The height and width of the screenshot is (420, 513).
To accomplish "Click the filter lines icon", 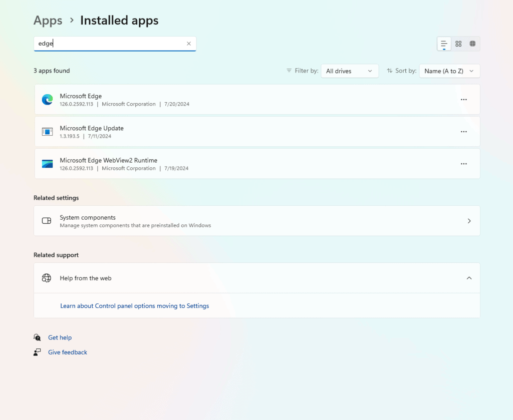I will tap(289, 71).
